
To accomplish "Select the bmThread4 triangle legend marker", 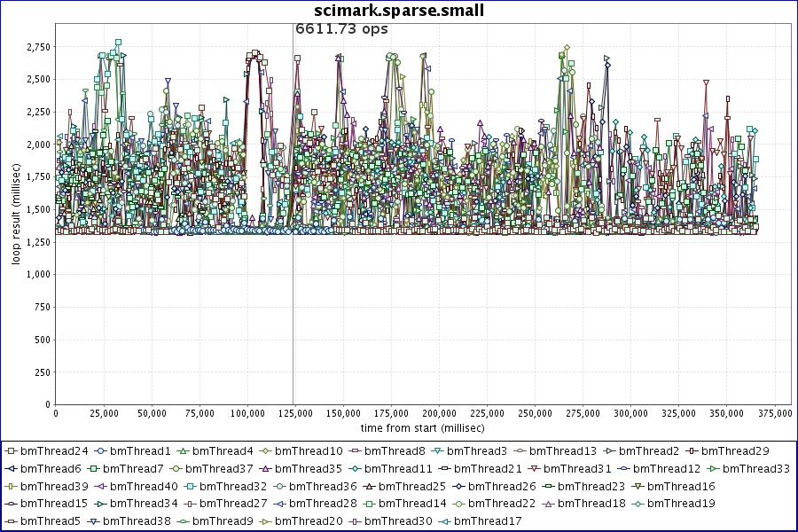I will [183, 451].
